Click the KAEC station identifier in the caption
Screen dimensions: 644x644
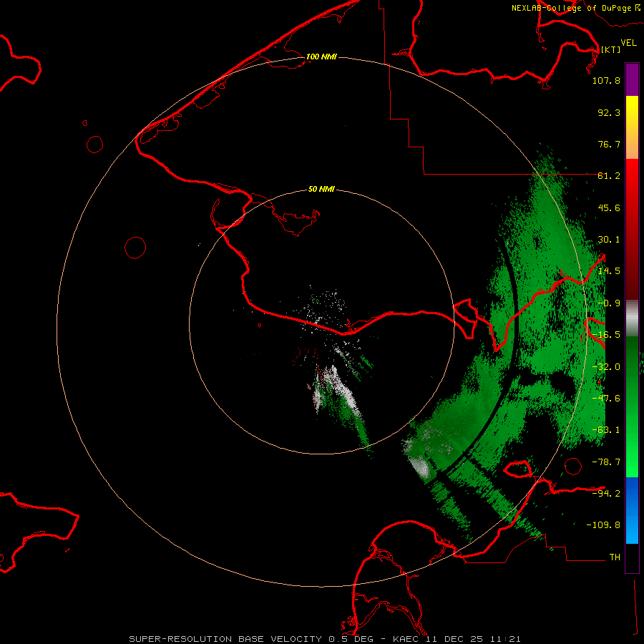coord(406,639)
